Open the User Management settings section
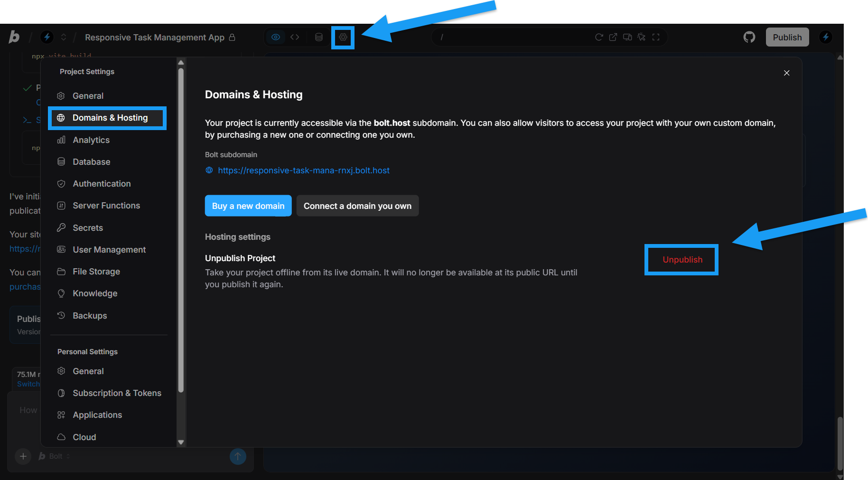 tap(109, 250)
